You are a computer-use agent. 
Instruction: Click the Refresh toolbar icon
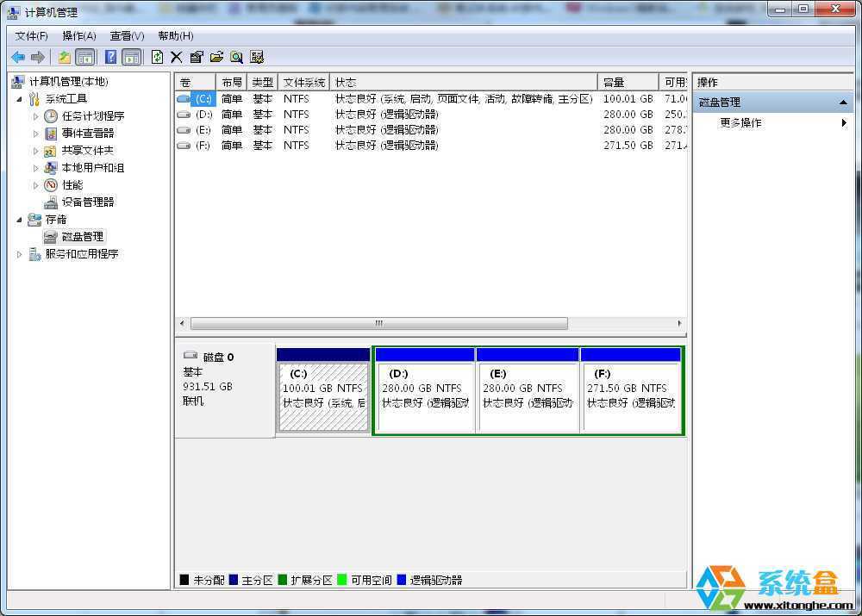click(157, 57)
